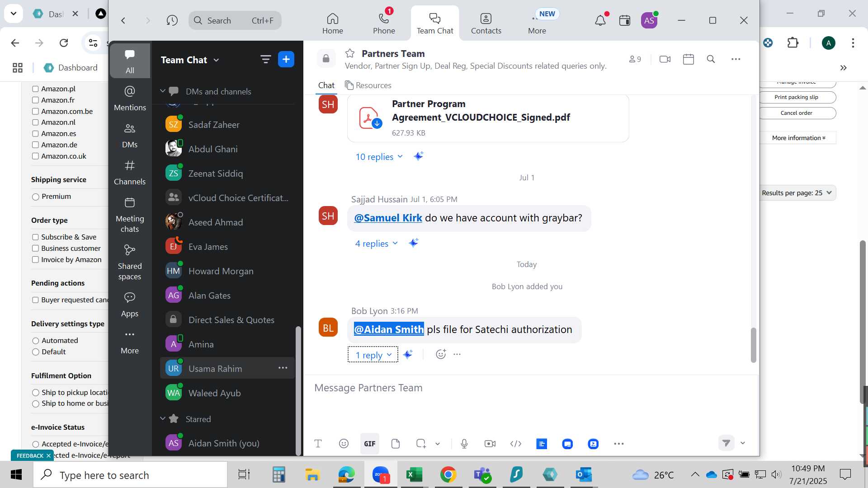The width and height of the screenshot is (868, 488).
Task: Click the Cancel order button
Action: point(797,113)
